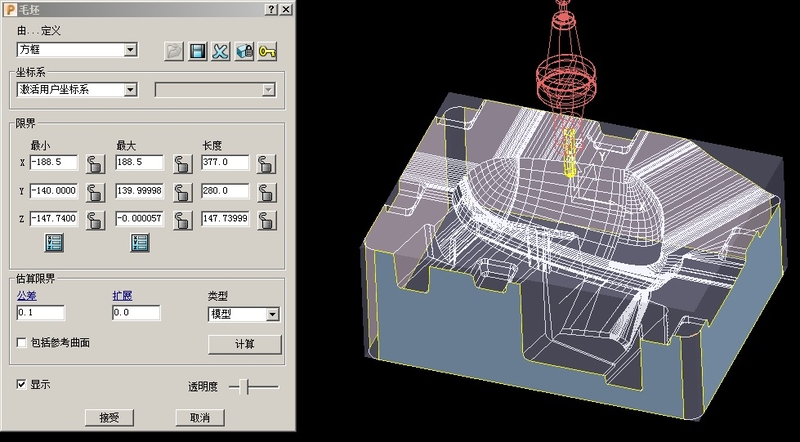The width and height of the screenshot is (800, 442).
Task: Click the 公差 value field 0.1
Action: [x=40, y=312]
